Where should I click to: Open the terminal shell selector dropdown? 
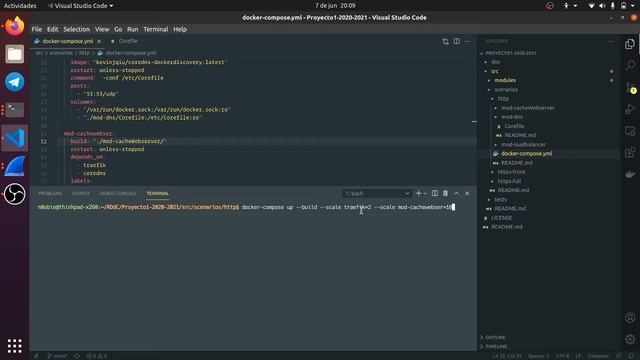pyautogui.click(x=376, y=193)
